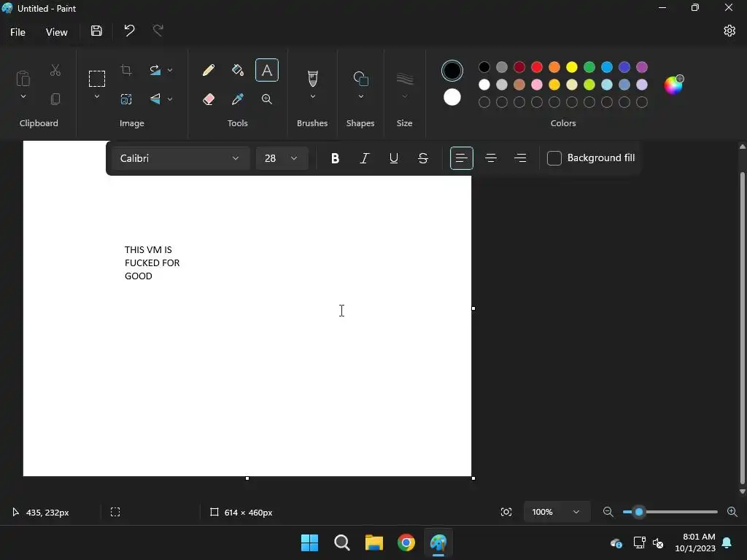747x560 pixels.
Task: Click the Shapes icon
Action: (x=360, y=79)
